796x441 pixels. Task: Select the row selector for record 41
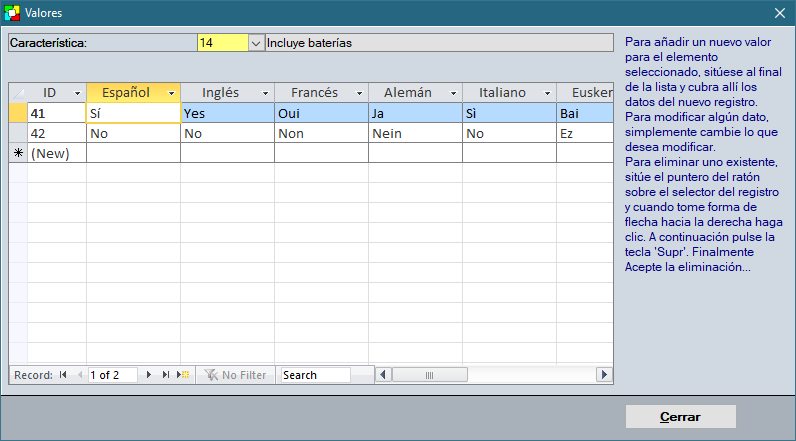[x=18, y=113]
